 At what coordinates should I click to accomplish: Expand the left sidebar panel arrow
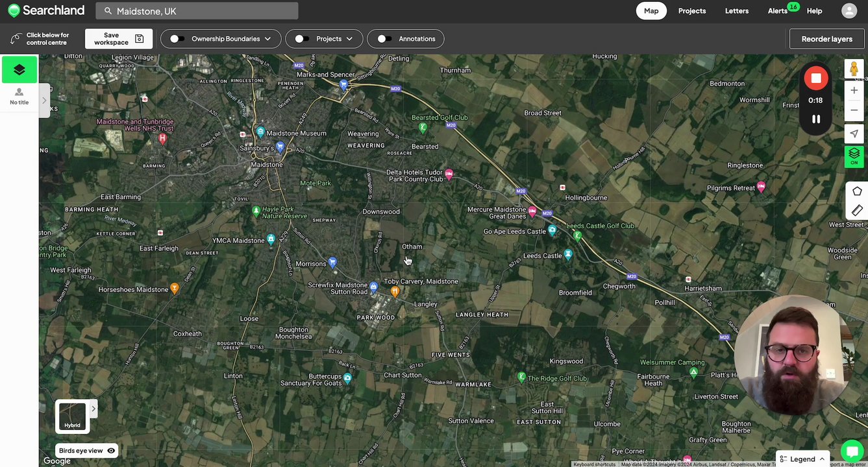44,101
